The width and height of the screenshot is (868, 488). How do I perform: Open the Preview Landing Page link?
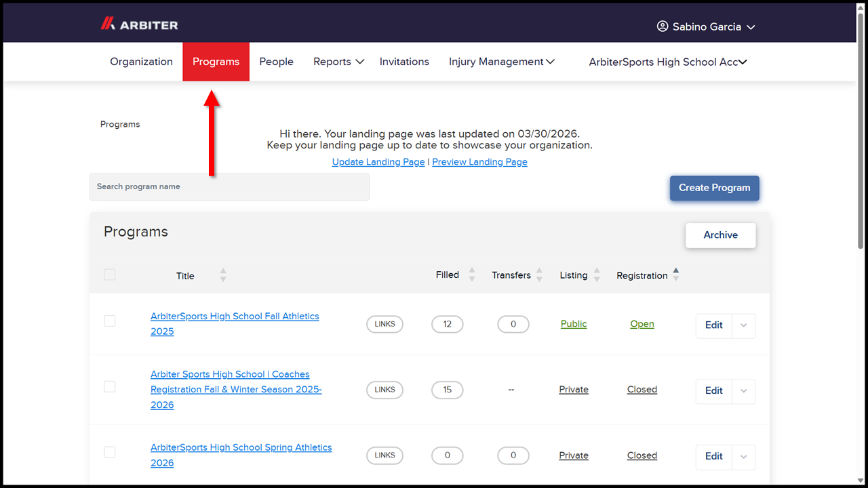pyautogui.click(x=479, y=162)
